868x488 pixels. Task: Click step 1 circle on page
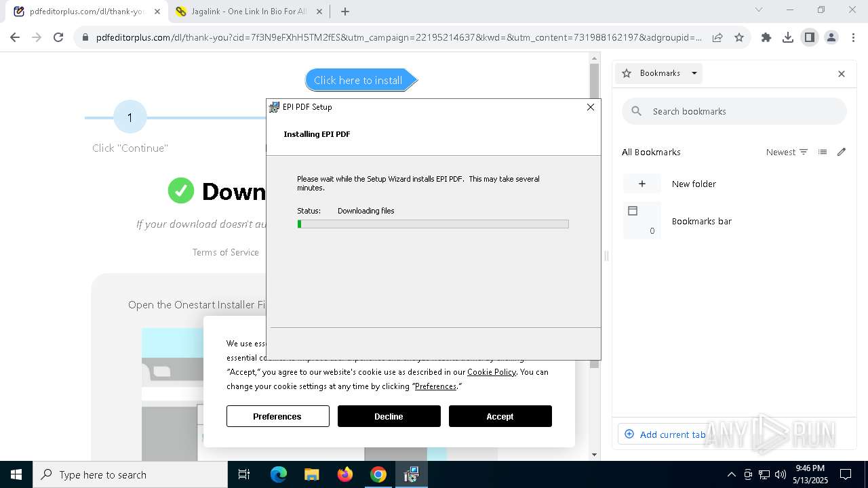[130, 117]
